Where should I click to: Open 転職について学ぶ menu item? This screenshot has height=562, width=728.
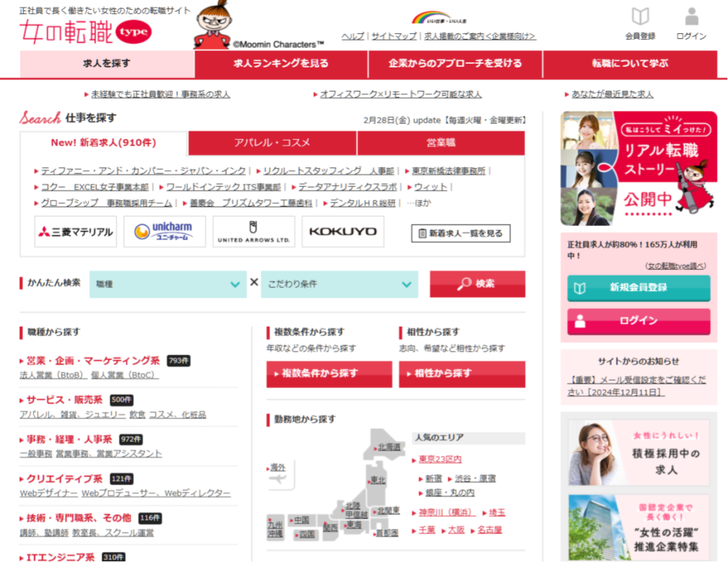tap(630, 63)
